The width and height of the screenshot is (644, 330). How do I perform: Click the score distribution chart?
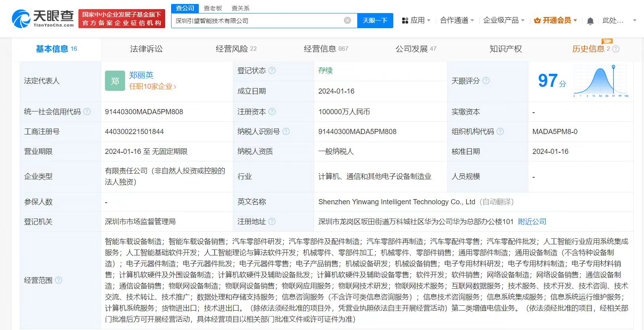click(601, 81)
